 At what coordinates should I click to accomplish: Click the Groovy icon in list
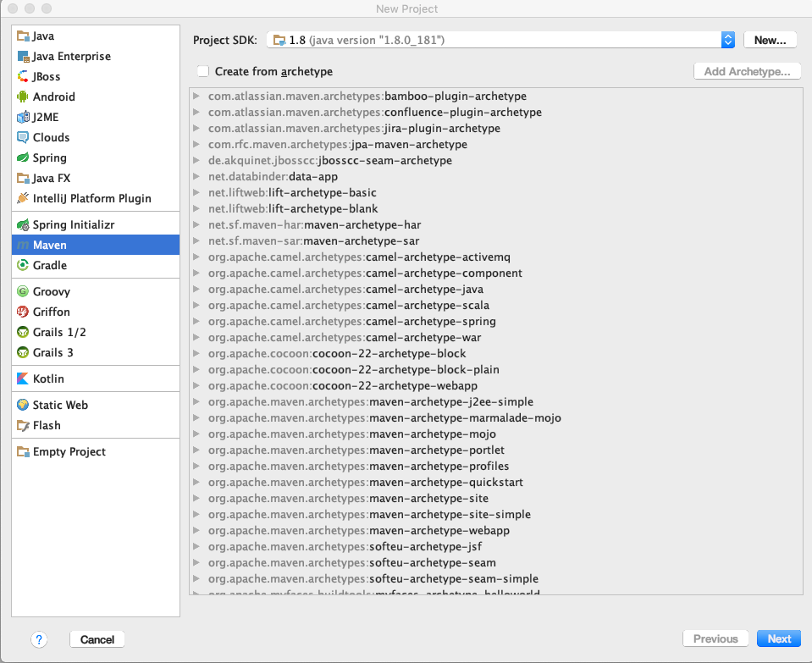point(23,291)
